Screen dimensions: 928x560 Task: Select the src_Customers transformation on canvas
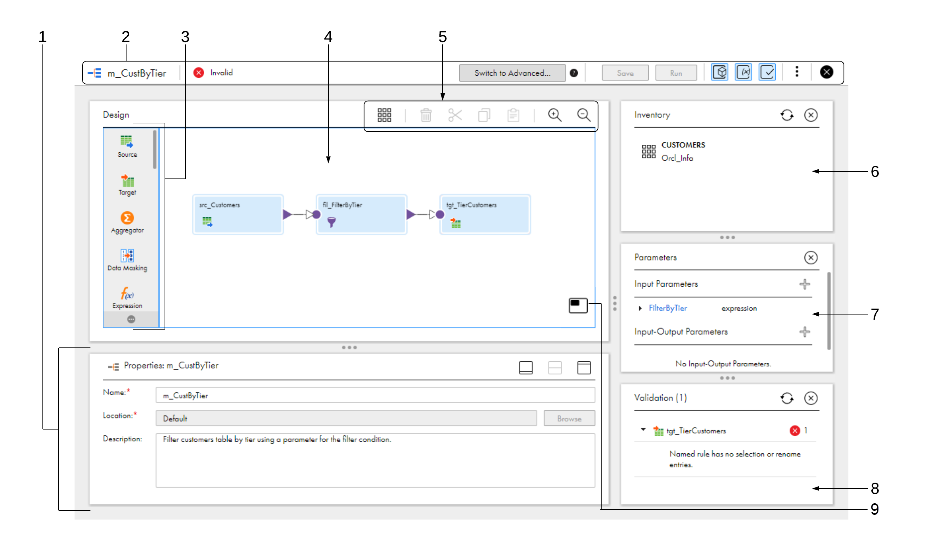click(238, 215)
